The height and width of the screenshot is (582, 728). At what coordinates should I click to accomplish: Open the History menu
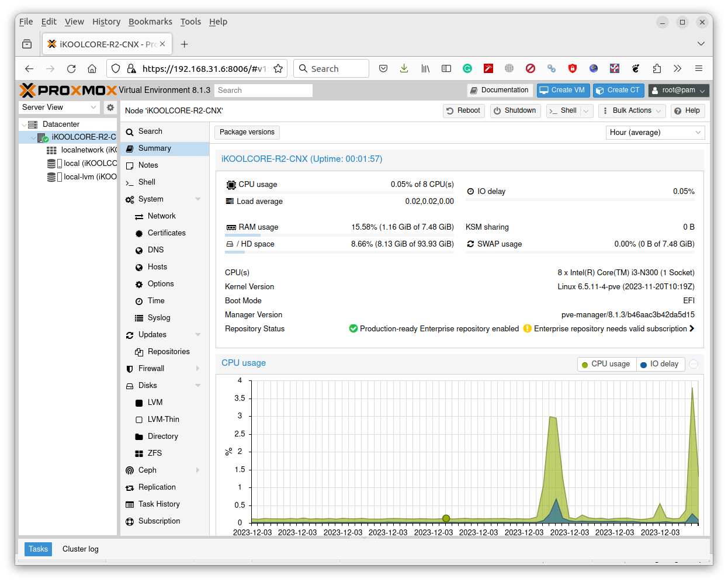coord(106,22)
